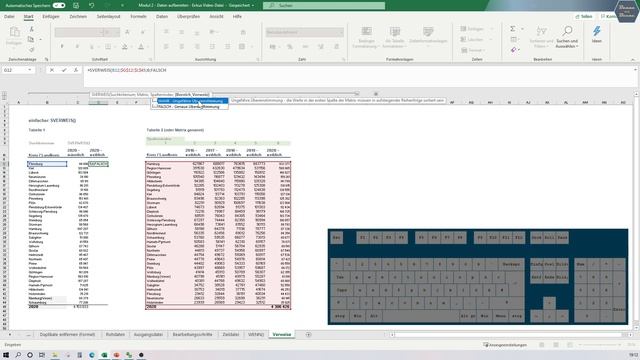Add a new sheet with plus icon
Viewport: 640px width, 360px height.
[x=308, y=334]
